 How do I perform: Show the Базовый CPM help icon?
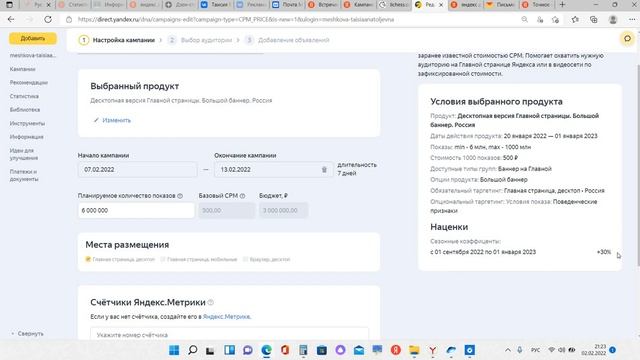tap(242, 196)
